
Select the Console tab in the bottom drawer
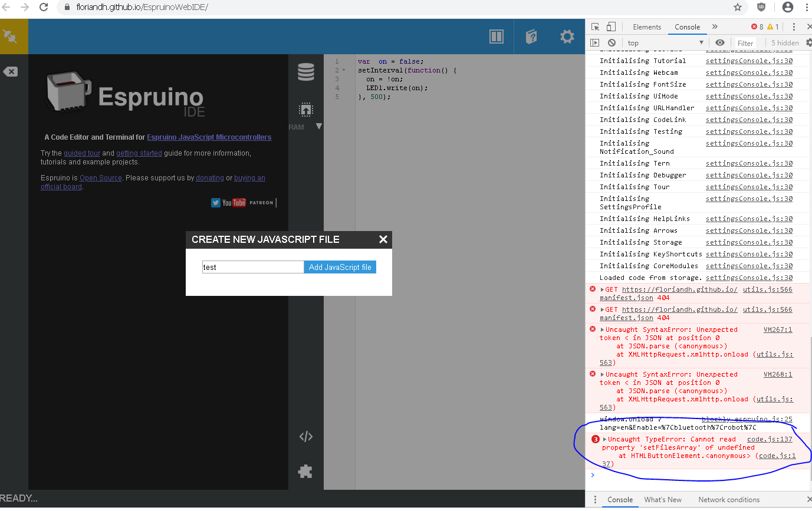coord(620,500)
